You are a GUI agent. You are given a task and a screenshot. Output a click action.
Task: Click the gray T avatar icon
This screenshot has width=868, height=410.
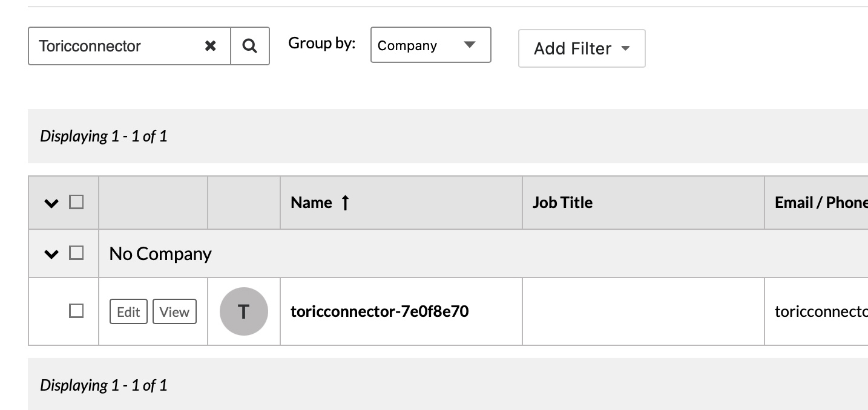tap(244, 311)
